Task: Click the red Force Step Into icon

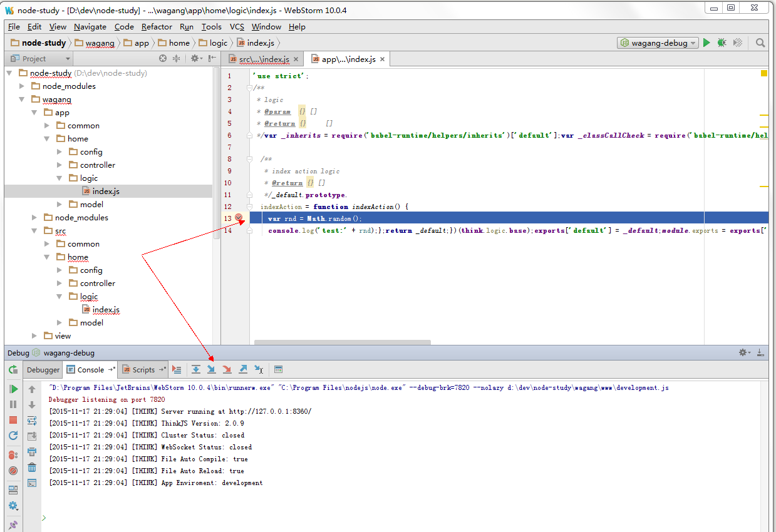Action: click(227, 369)
